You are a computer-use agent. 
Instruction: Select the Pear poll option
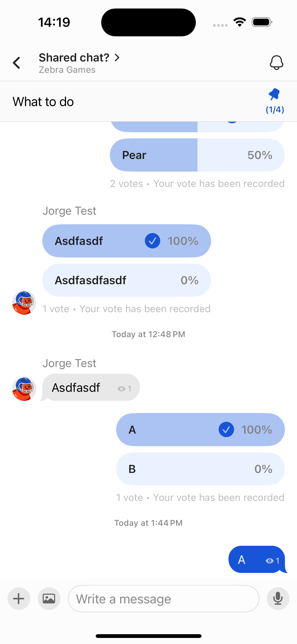click(x=197, y=155)
